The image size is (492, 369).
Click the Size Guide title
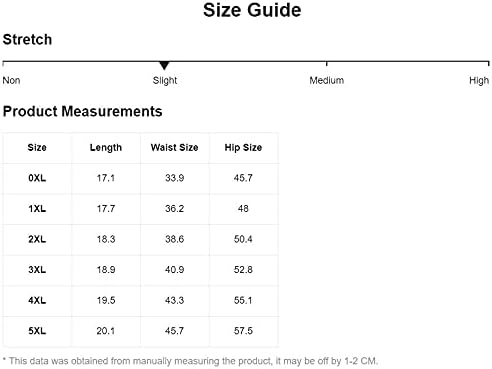(x=252, y=10)
